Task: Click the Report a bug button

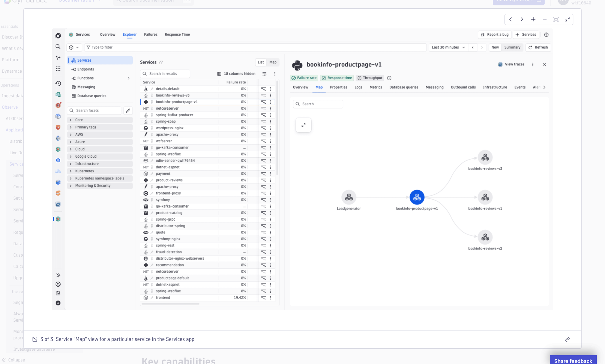Action: 494,35
